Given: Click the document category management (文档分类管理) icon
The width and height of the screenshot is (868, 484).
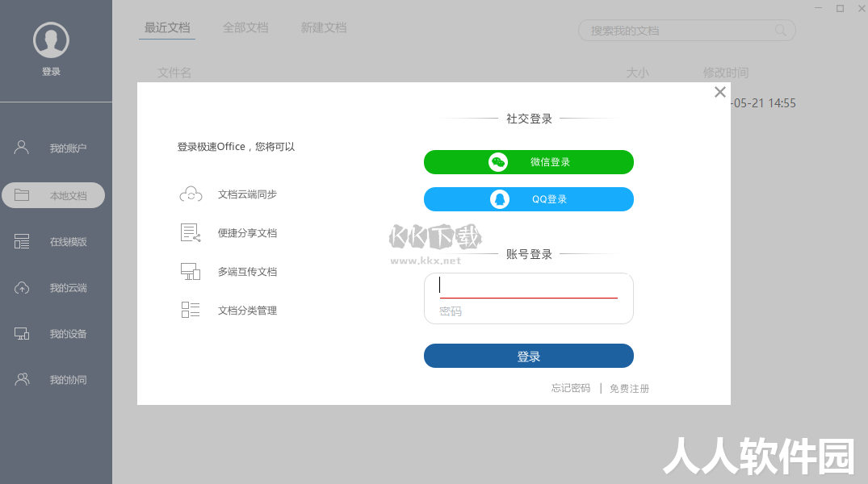Looking at the screenshot, I should click(191, 310).
